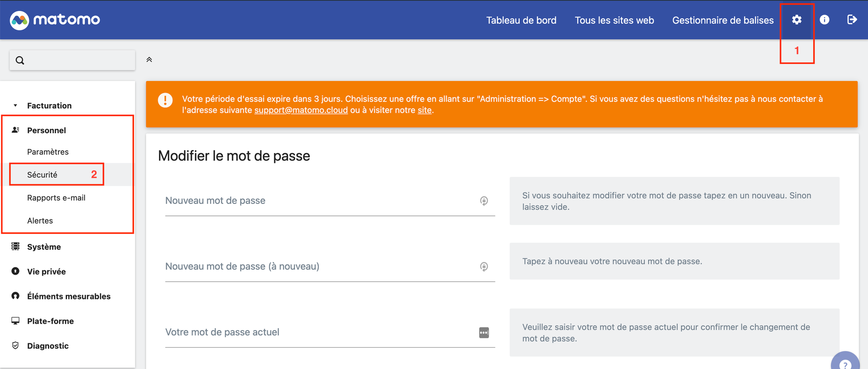
Task: Expand the Système menu section
Action: (x=44, y=247)
